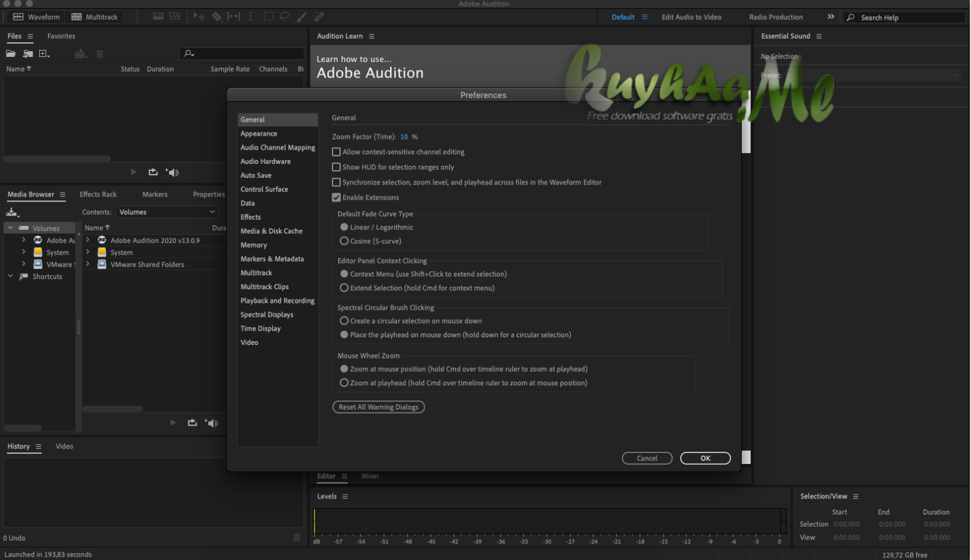Click Cancel in the Preferences dialog

647,458
